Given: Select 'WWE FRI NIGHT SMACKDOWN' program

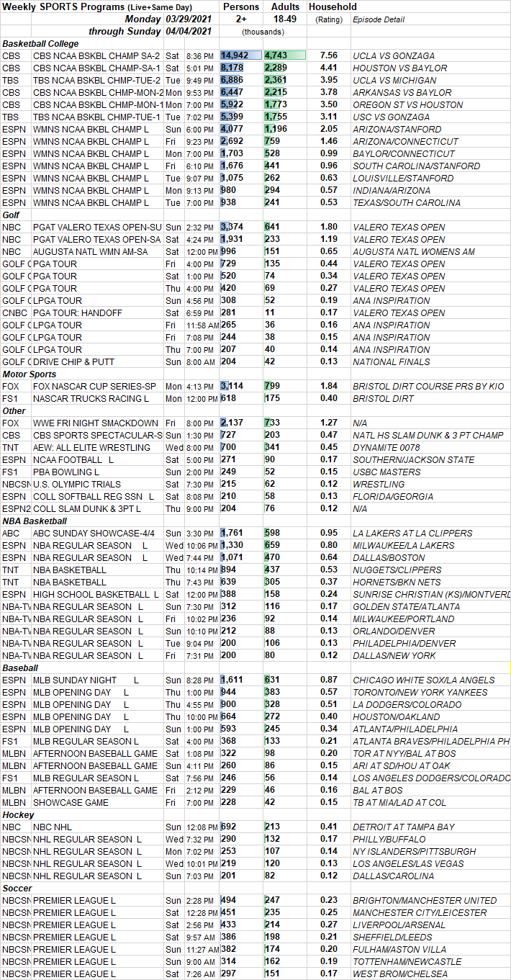Looking at the screenshot, I should click(97, 423).
